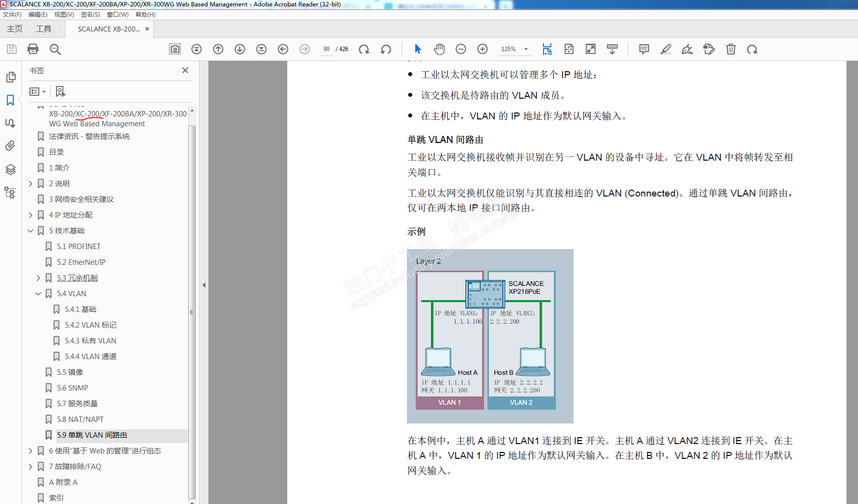Screen dimensions: 858x504
Task: Click the Print file icon
Action: pyautogui.click(x=33, y=49)
